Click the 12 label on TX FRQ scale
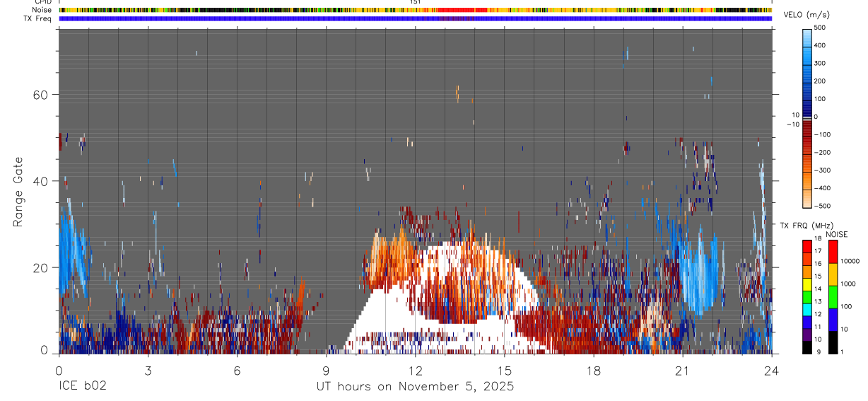Image resolution: width=868 pixels, height=401 pixels. 817,314
